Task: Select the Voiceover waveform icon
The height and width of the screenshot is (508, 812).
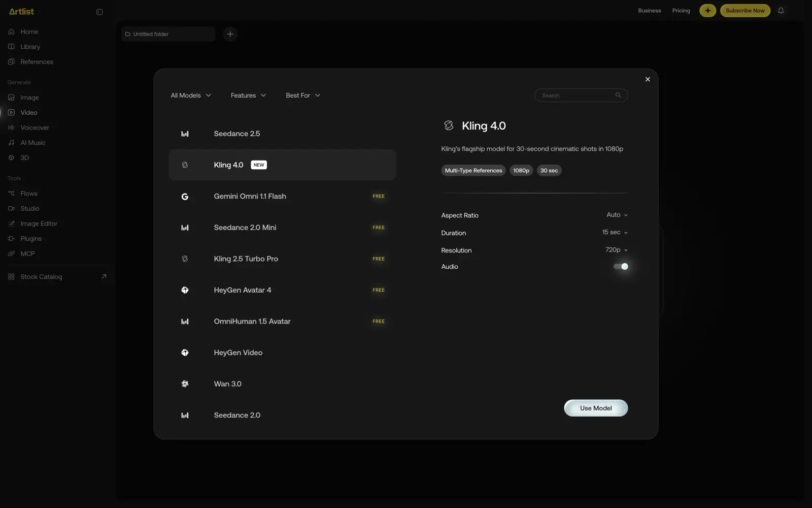Action: [11, 128]
